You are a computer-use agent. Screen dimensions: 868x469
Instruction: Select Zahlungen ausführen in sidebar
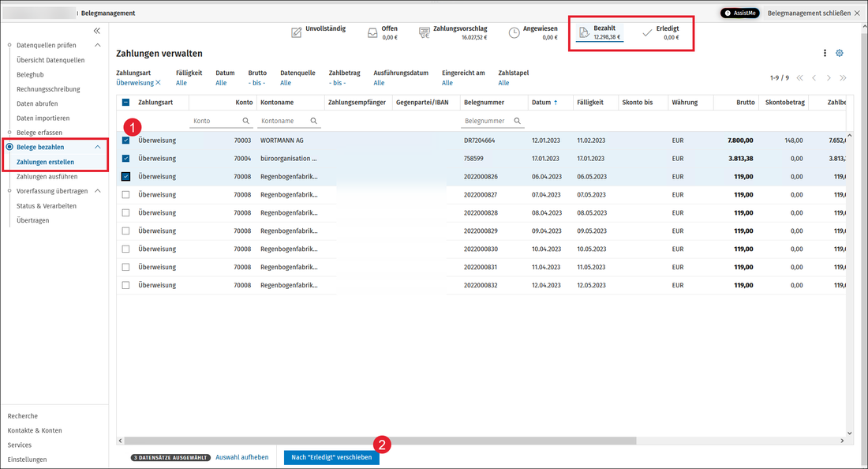tap(47, 177)
